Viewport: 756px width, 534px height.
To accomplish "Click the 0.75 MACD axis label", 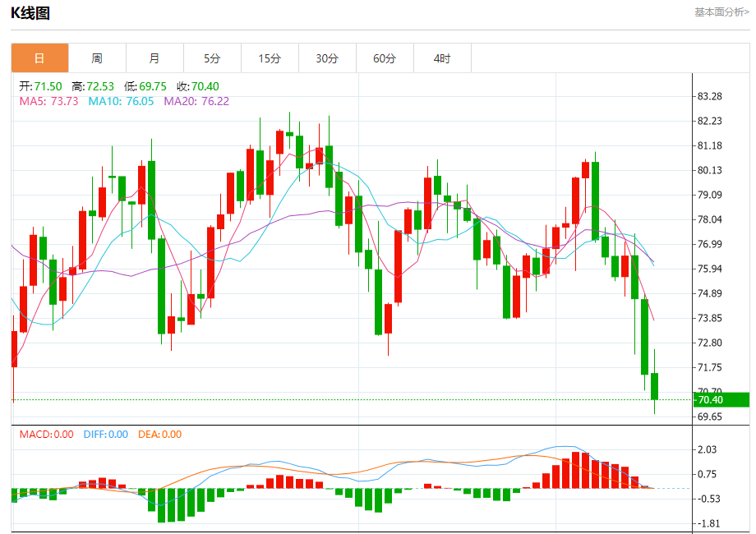I will 707,474.
